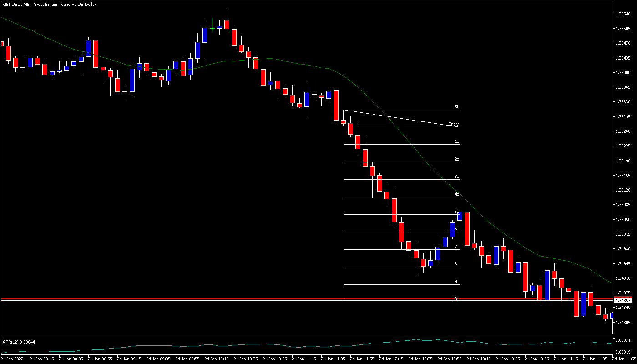The image size is (637, 364).
Task: Click the current price tag 1.34857
Action: (x=623, y=301)
